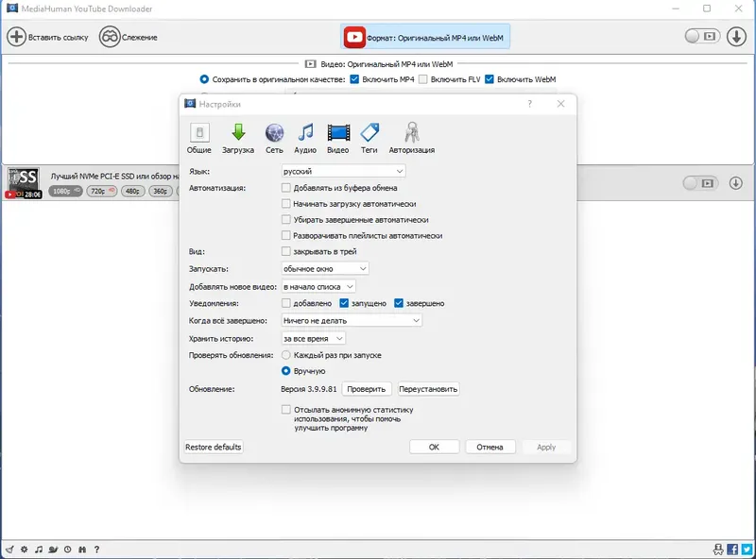Select Каждый раз при запуске radio button

tap(286, 355)
